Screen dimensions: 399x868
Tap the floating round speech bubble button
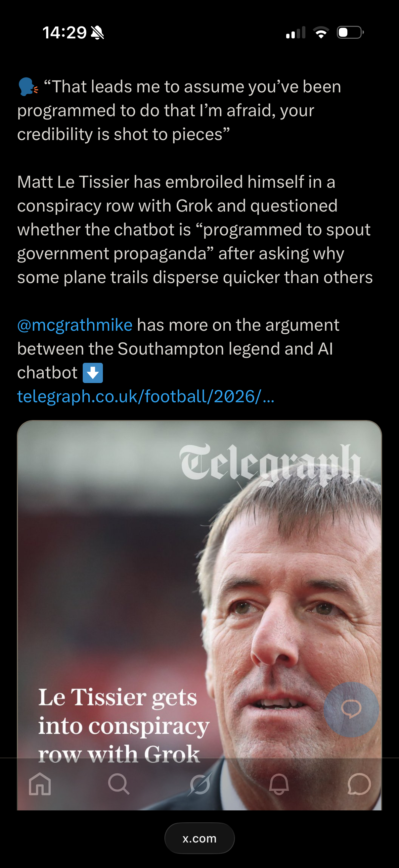351,709
